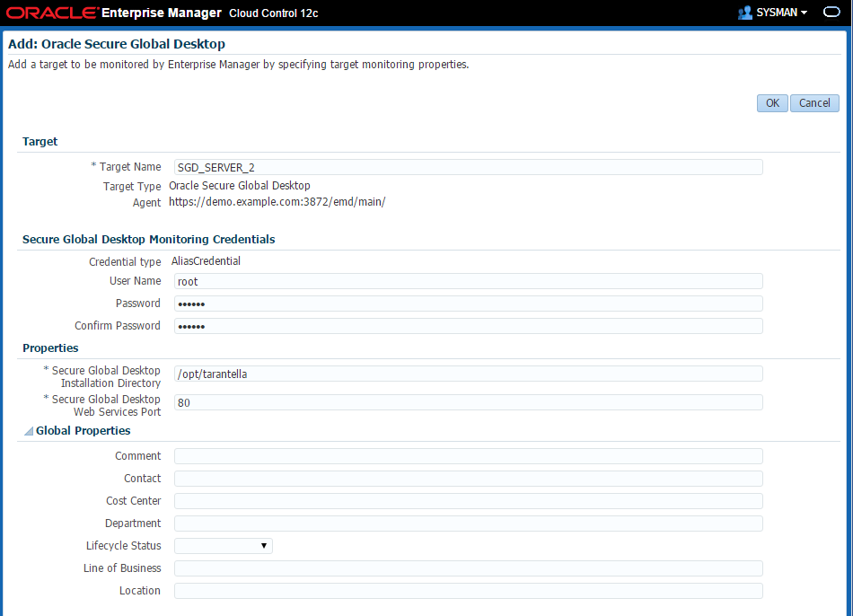Viewport: 853px width, 616px height.
Task: Click the Confirm Password field
Action: (469, 326)
